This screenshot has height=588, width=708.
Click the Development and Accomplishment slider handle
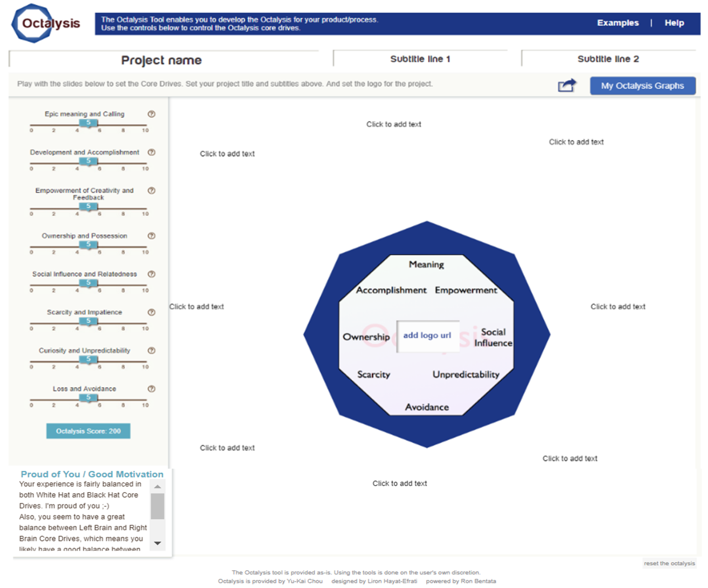tap(88, 161)
